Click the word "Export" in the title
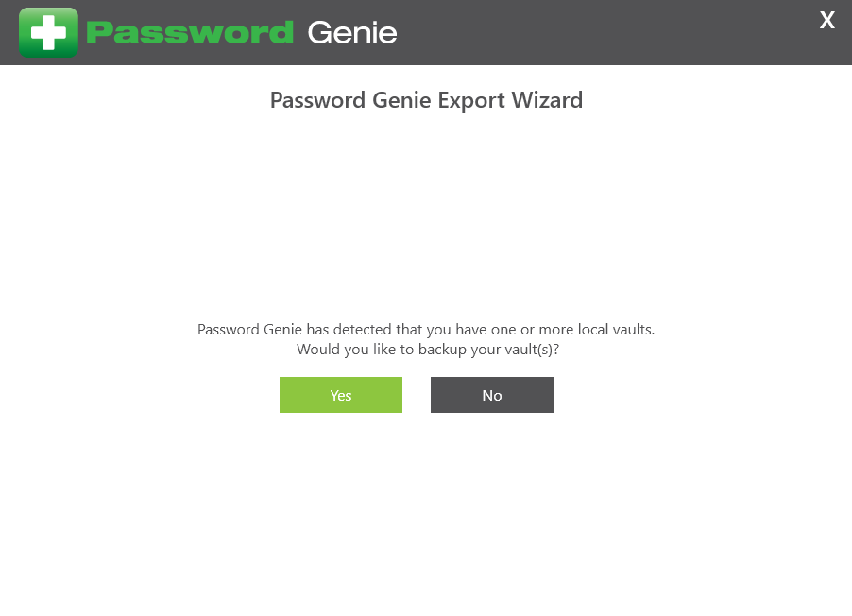852x616 pixels. pos(471,101)
